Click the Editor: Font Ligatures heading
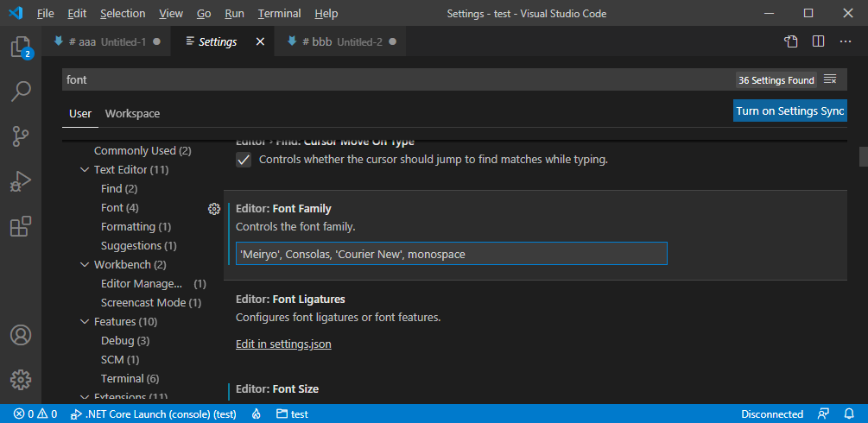 (x=290, y=299)
